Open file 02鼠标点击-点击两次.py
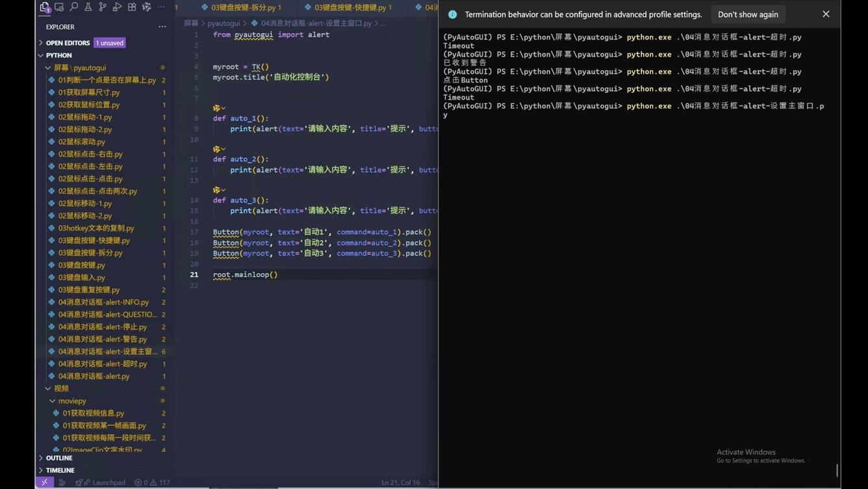This screenshot has height=489, width=868. [97, 191]
